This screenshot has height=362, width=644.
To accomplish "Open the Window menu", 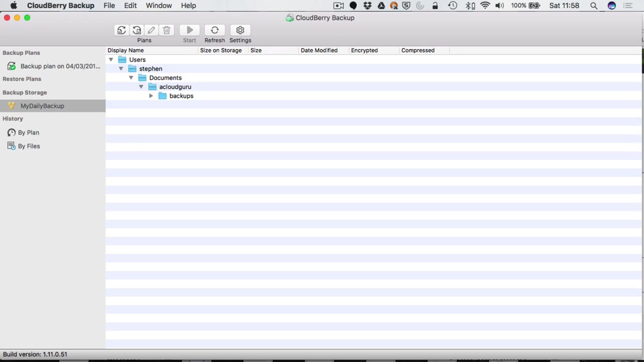I will 158,6.
